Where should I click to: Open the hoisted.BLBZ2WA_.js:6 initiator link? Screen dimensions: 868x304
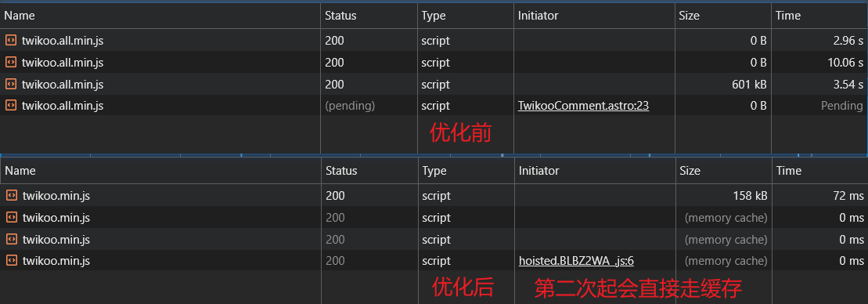pos(576,261)
